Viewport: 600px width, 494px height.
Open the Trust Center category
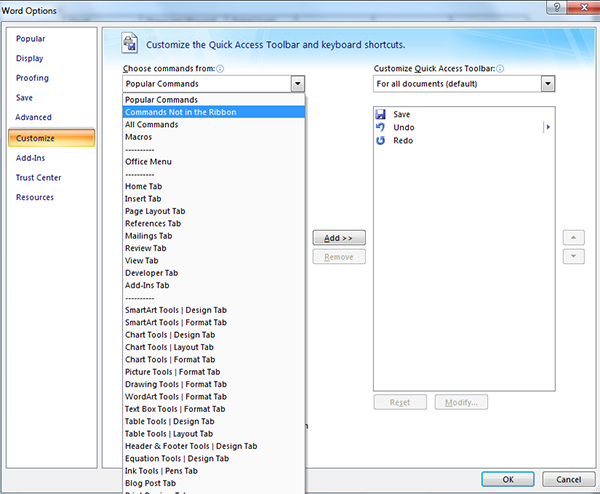coord(38,178)
